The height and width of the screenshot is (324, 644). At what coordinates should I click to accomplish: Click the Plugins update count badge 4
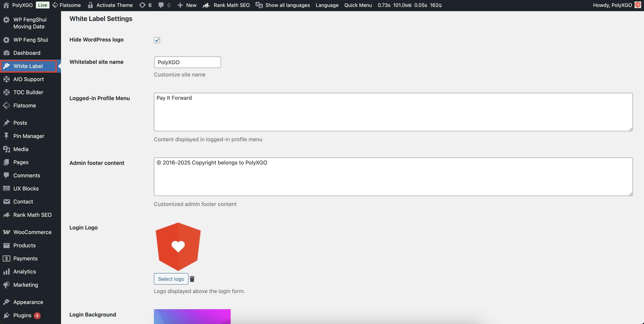point(37,316)
